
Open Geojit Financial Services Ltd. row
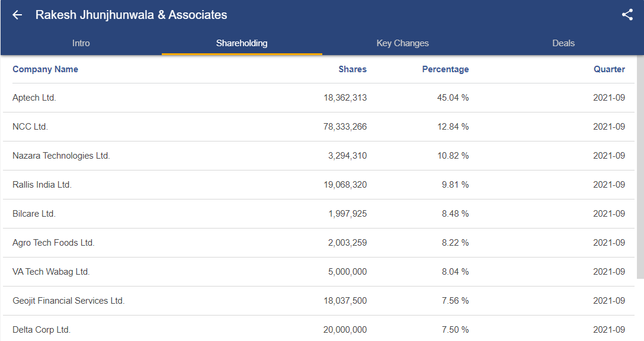pyautogui.click(x=319, y=301)
